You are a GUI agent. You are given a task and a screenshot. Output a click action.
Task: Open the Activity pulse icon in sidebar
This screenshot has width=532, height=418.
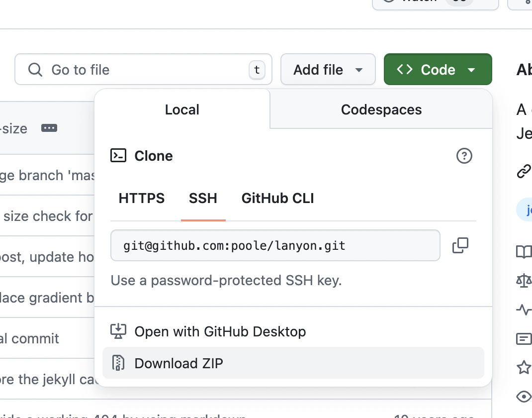(x=524, y=310)
